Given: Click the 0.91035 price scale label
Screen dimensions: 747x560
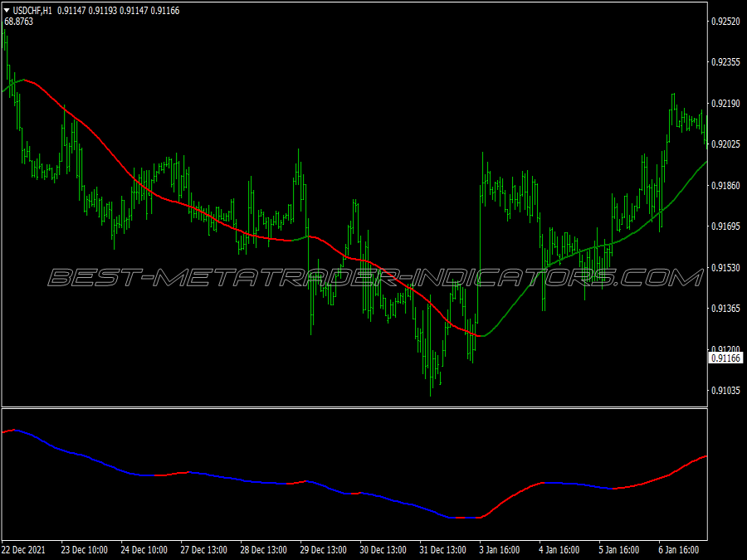Looking at the screenshot, I should 726,391.
